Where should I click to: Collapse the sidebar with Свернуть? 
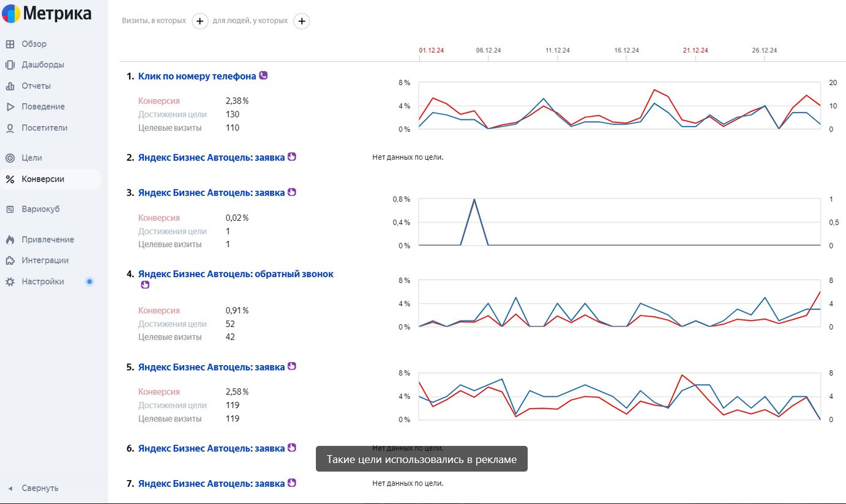40,488
